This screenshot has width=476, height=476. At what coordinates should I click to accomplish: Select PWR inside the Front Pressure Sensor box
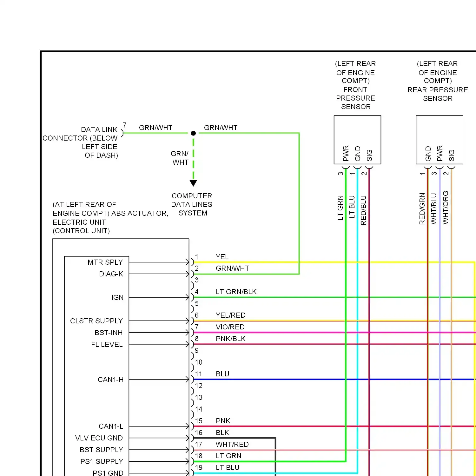click(x=346, y=153)
